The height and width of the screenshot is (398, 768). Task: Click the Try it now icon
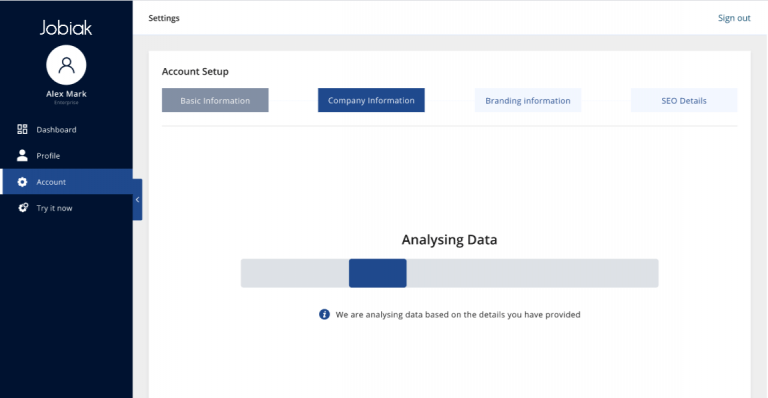coord(23,208)
